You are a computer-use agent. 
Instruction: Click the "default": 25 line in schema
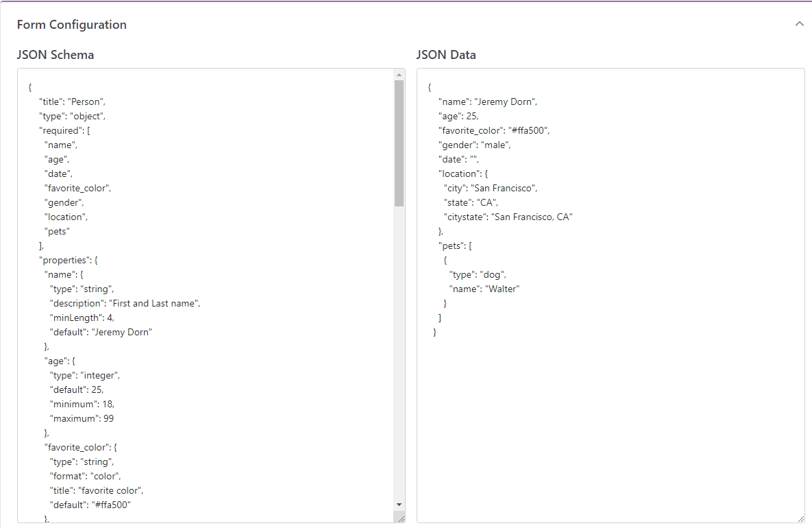pos(77,389)
